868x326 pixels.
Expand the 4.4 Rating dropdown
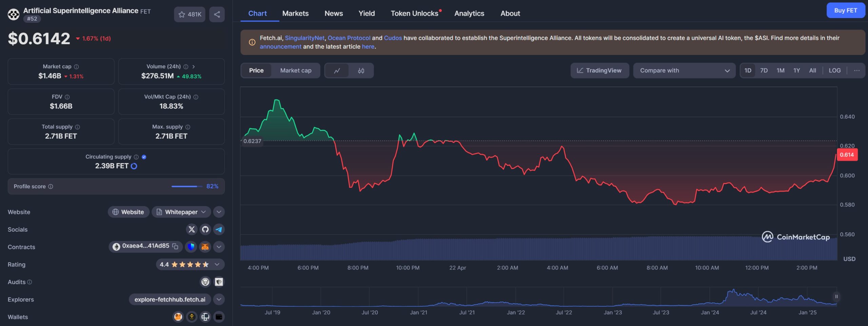[x=190, y=265]
